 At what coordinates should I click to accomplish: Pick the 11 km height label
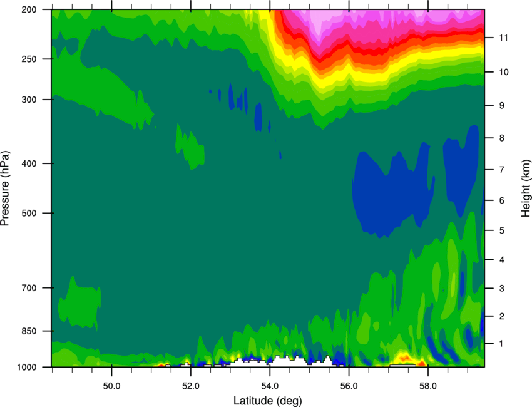coord(503,38)
